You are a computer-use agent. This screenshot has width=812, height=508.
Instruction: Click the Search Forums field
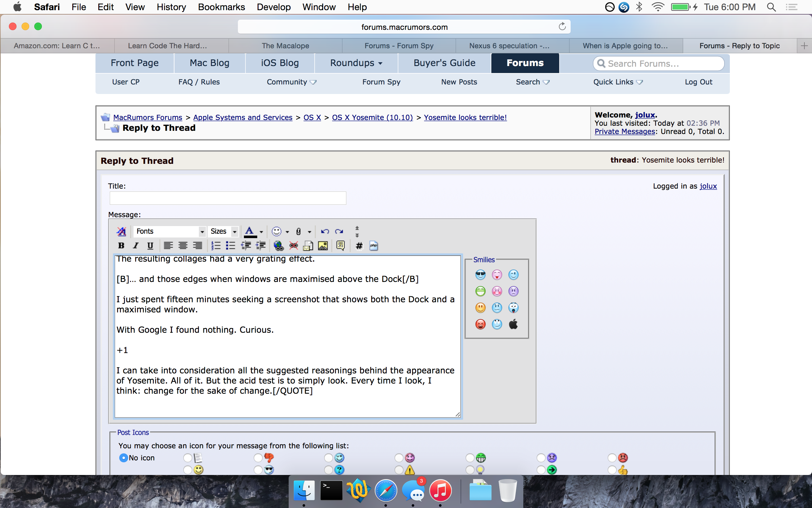[x=658, y=63]
